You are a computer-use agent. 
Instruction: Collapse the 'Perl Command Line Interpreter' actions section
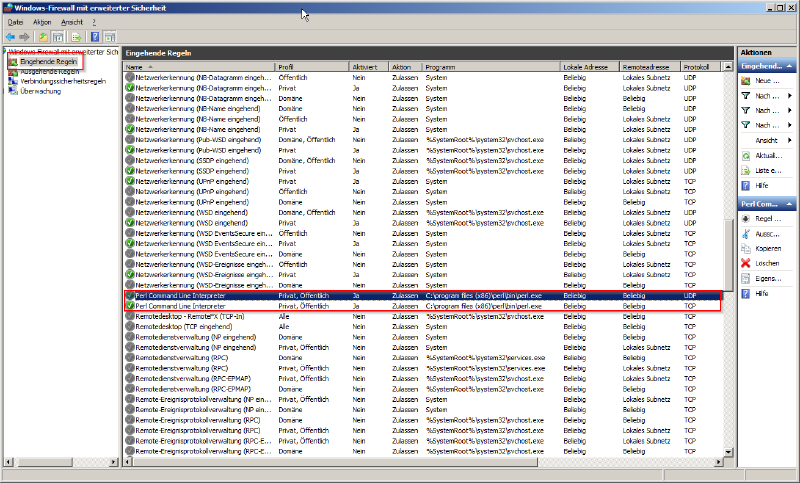[x=791, y=203]
